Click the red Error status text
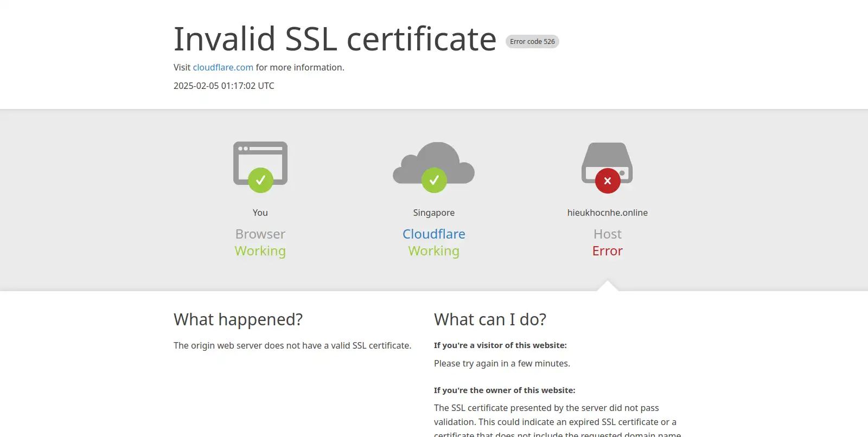 click(x=607, y=251)
